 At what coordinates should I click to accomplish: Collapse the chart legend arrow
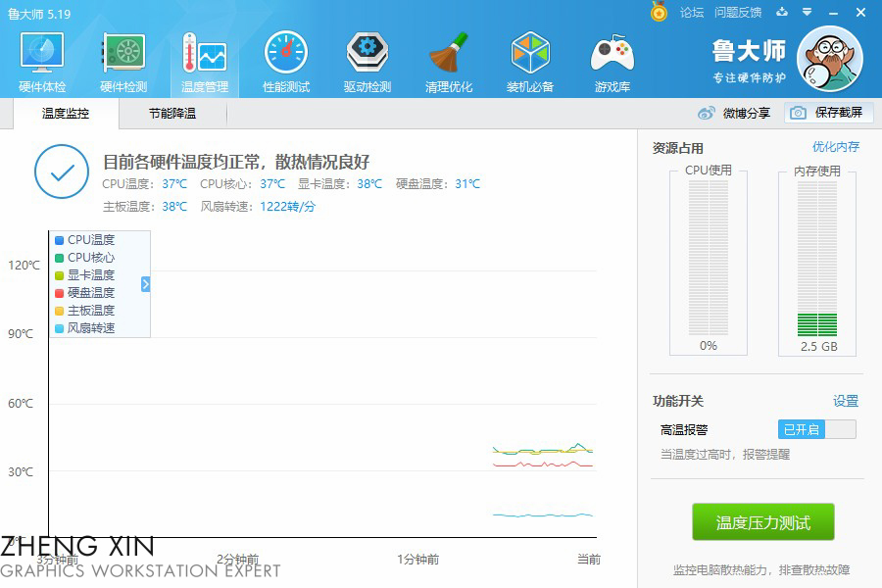(x=146, y=284)
